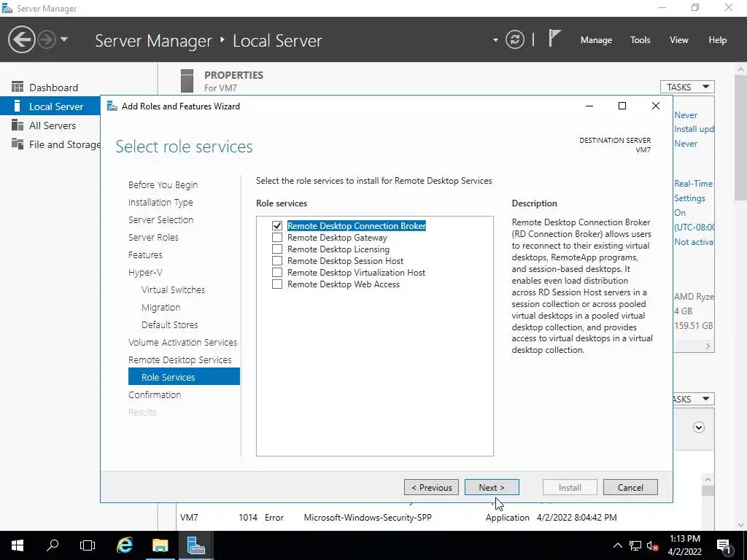The image size is (747, 560).
Task: Click the forward navigation arrow in Server Manager
Action: 46,39
